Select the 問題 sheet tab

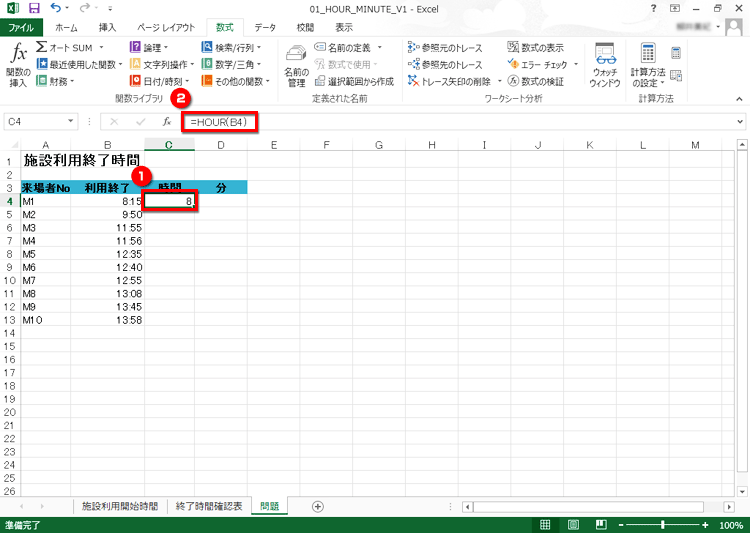269,506
